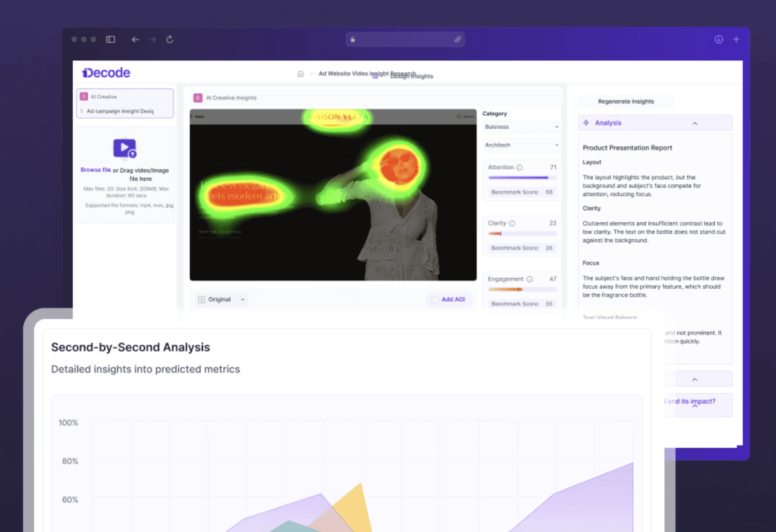Click the Category label
The width and height of the screenshot is (776, 532).
pyautogui.click(x=494, y=114)
